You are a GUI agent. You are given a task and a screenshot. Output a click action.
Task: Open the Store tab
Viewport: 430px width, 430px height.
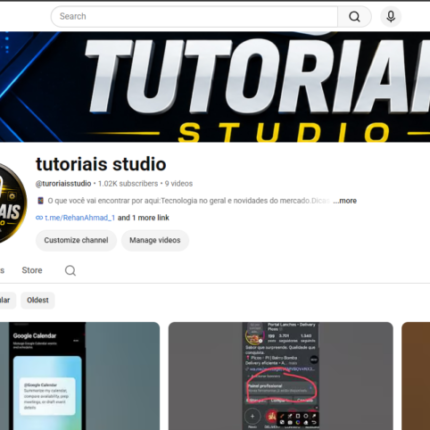32,270
